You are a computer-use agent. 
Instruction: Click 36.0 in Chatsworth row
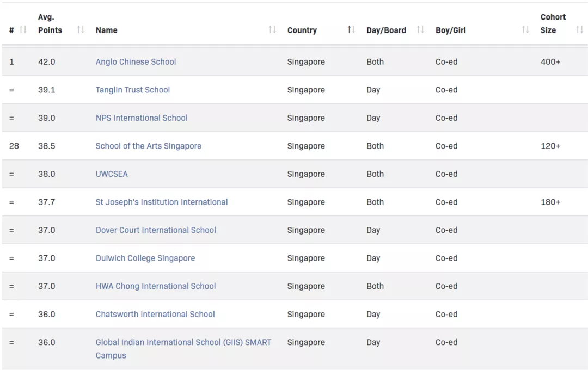tap(46, 314)
